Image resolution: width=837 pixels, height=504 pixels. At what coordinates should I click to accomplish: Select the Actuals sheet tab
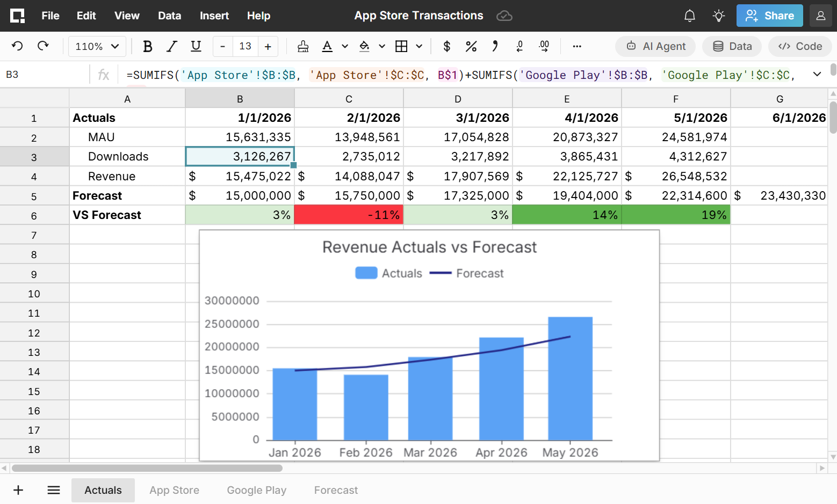103,490
